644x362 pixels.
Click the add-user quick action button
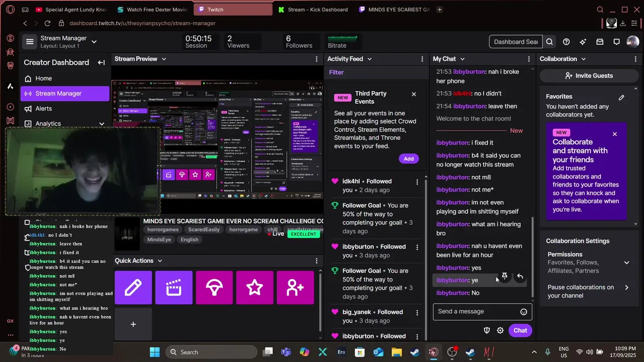click(x=295, y=288)
